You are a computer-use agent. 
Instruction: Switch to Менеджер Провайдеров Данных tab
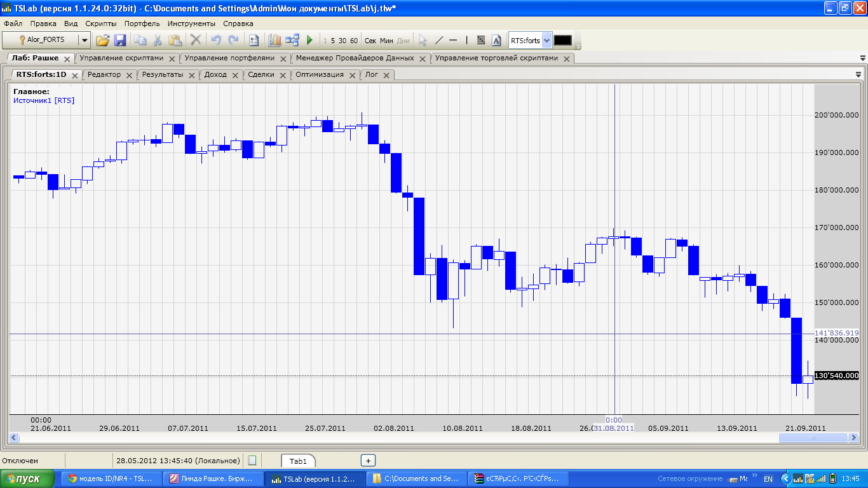355,58
